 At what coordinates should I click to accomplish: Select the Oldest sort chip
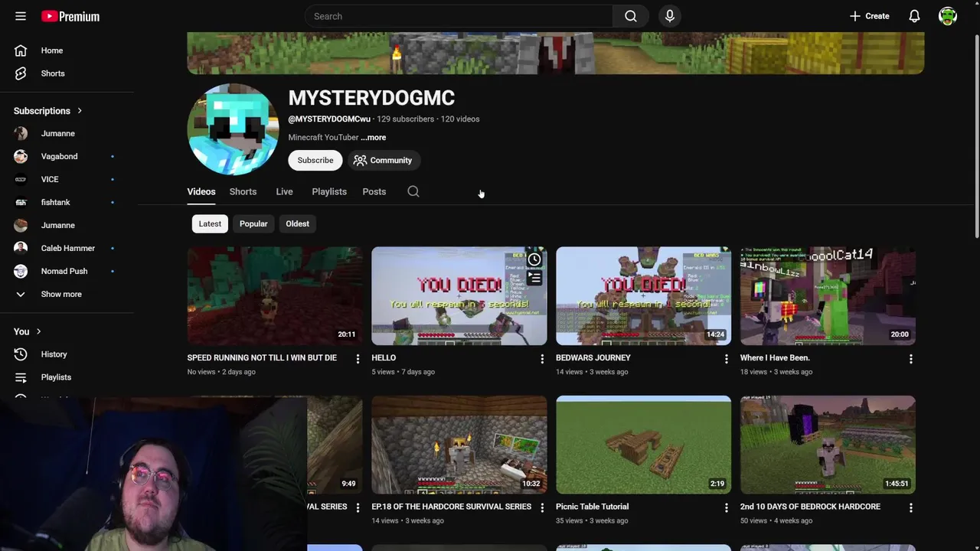[x=298, y=223]
